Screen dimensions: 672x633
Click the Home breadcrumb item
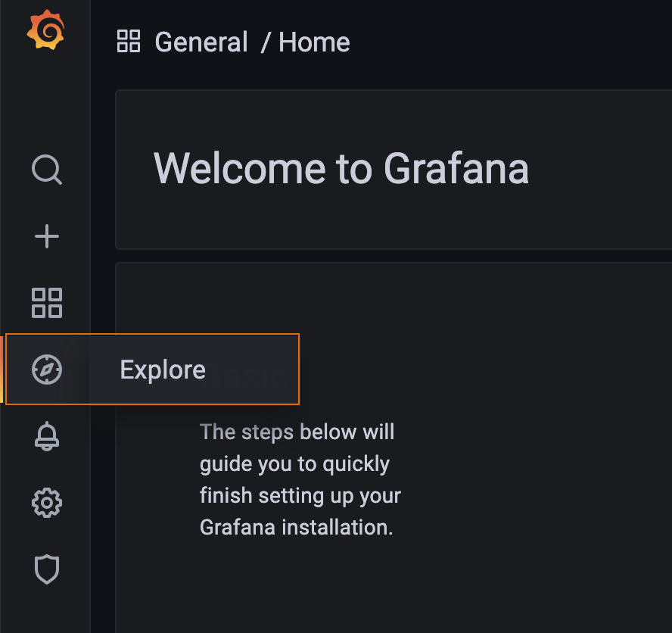coord(313,42)
